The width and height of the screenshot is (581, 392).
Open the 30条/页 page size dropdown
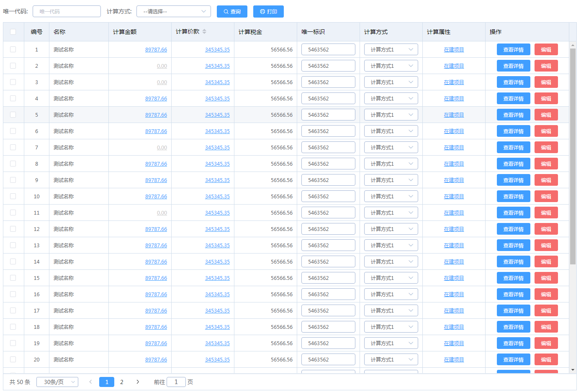pyautogui.click(x=57, y=382)
